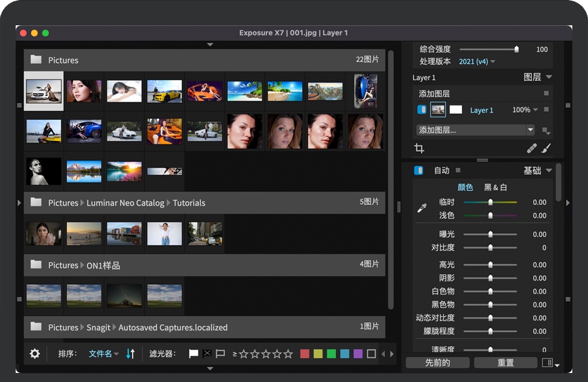Pick white balance with eyedropper tool
This screenshot has width=588, height=382.
(422, 208)
